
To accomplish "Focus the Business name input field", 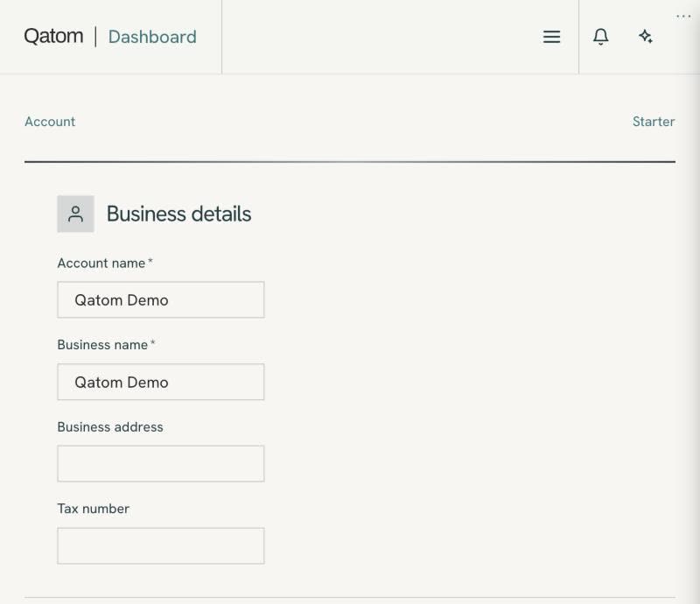I will pyautogui.click(x=161, y=382).
